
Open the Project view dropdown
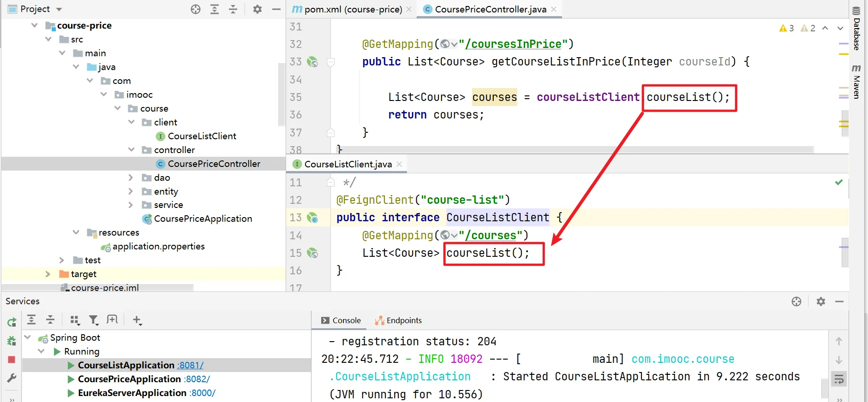point(59,9)
